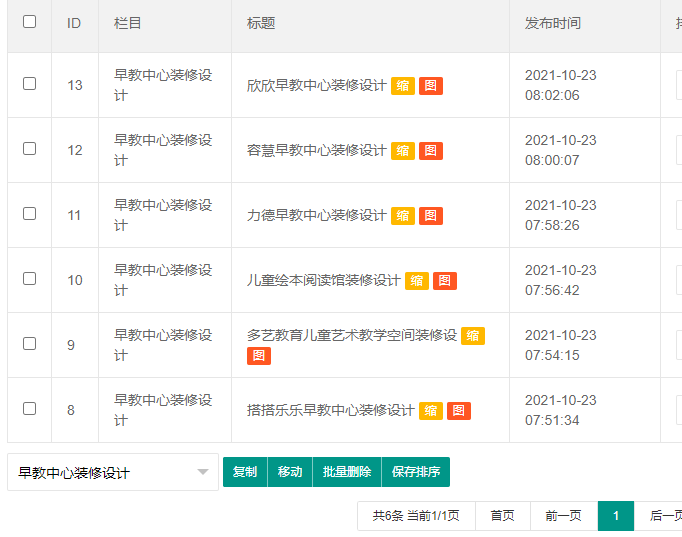
Task: Tick the select-all checkbox in table header
Action: click(x=29, y=22)
